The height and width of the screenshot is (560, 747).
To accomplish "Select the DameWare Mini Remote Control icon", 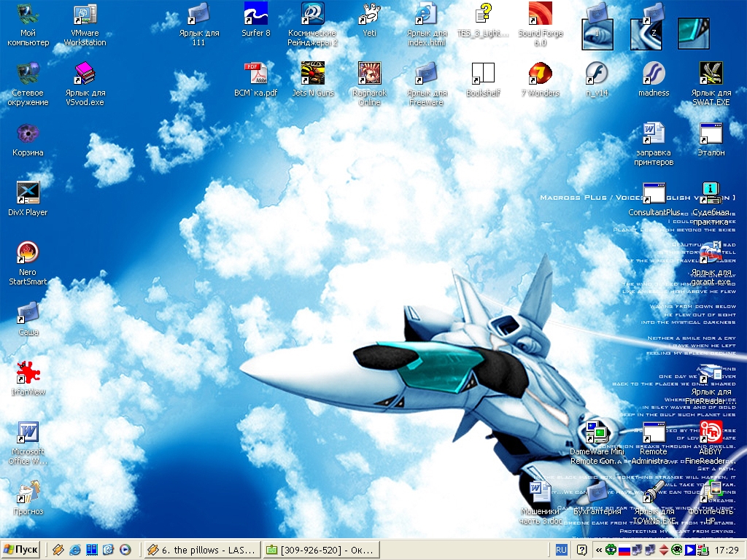I will coord(597,443).
